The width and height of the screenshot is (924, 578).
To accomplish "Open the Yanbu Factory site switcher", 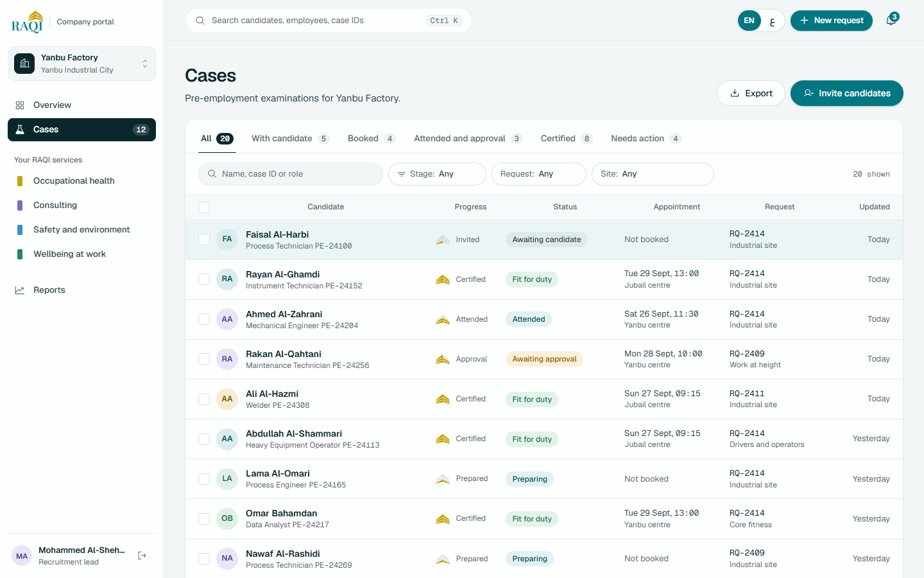I will [x=81, y=64].
